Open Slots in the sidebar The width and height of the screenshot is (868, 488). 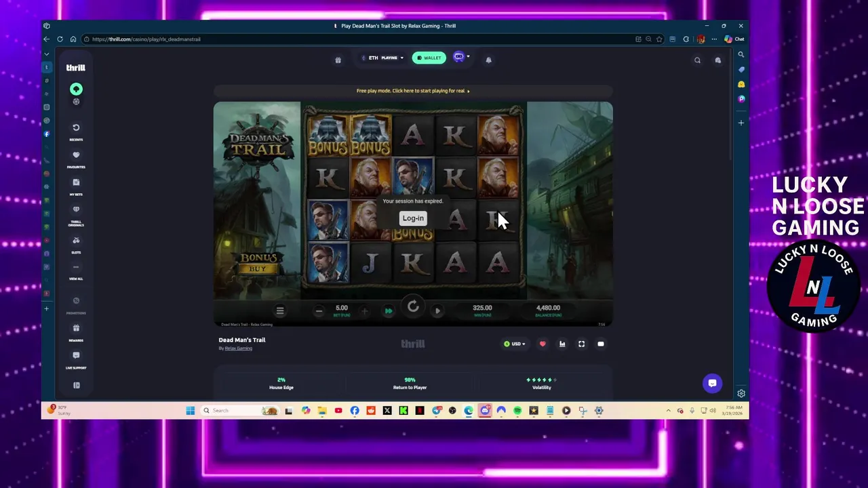click(x=76, y=244)
